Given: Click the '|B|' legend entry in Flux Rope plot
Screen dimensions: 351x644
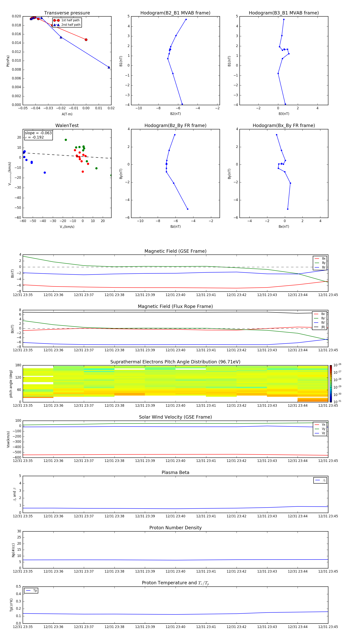Looking at the screenshot, I should (x=320, y=327).
